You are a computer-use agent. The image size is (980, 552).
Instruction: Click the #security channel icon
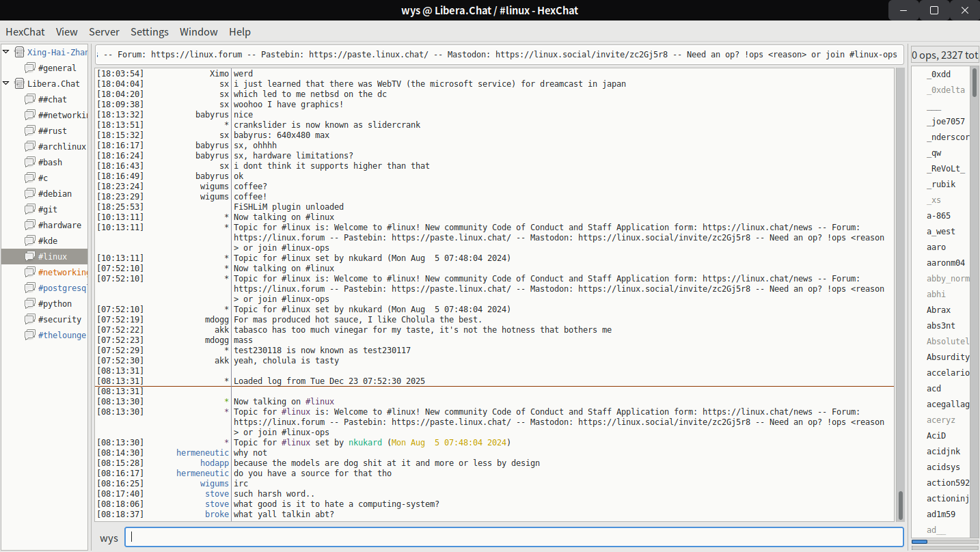coord(29,319)
